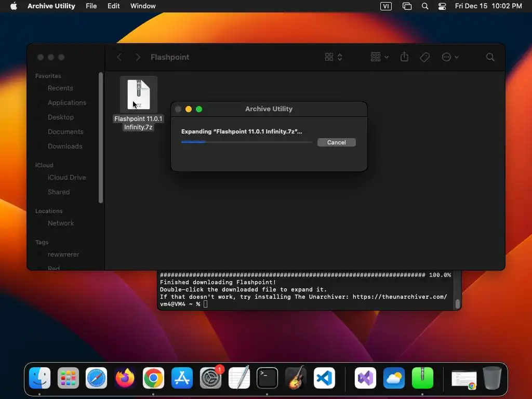The height and width of the screenshot is (399, 532).
Task: Open the Window menu
Action: coord(143,6)
